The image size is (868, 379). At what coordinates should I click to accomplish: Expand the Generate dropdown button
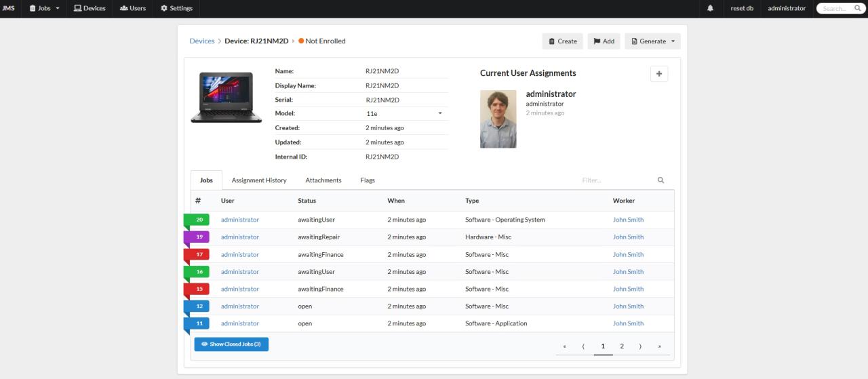tap(652, 41)
